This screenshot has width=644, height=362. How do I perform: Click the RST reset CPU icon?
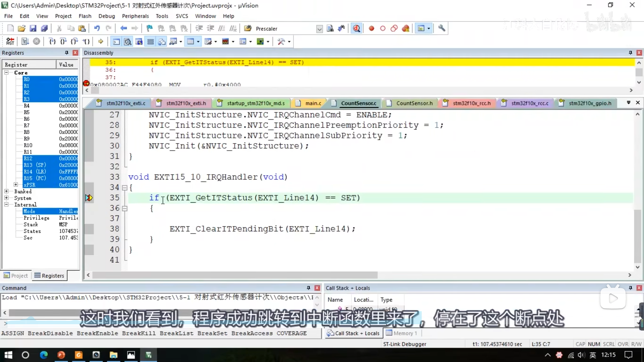(x=10, y=41)
